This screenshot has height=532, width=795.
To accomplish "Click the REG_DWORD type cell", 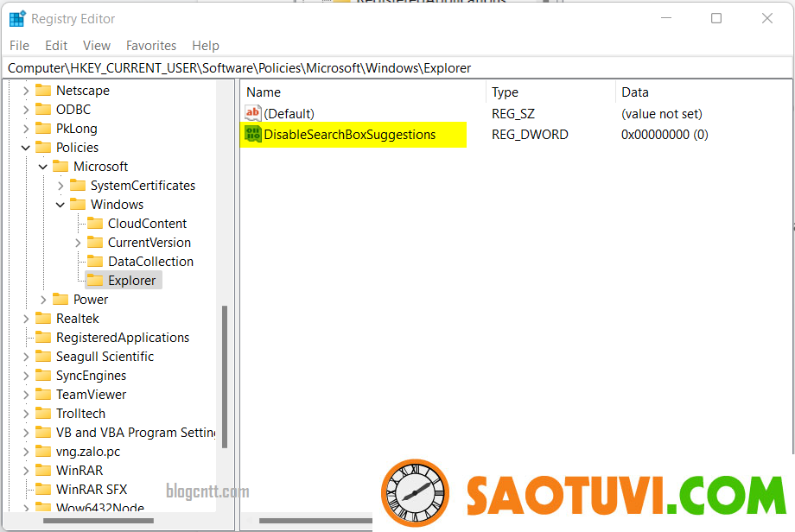I will pyautogui.click(x=530, y=135).
